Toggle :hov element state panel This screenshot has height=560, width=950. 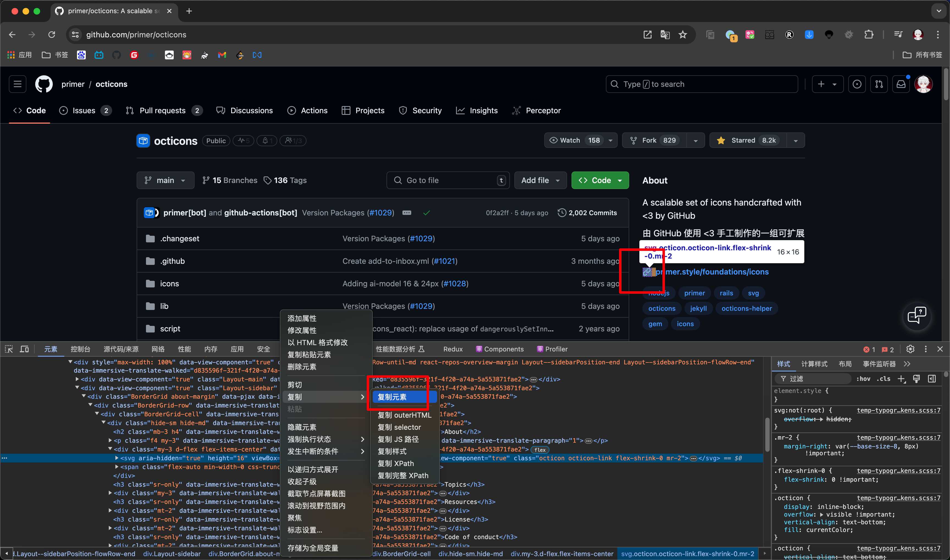[863, 378]
